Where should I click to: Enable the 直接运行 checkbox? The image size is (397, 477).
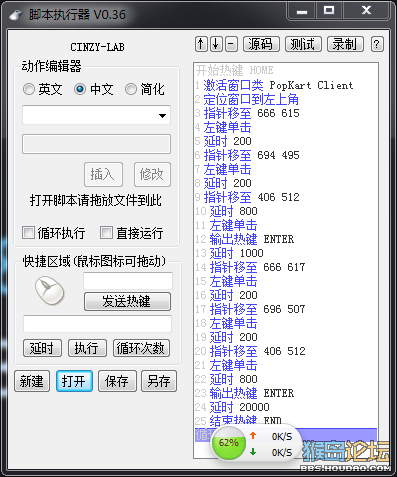[132, 233]
